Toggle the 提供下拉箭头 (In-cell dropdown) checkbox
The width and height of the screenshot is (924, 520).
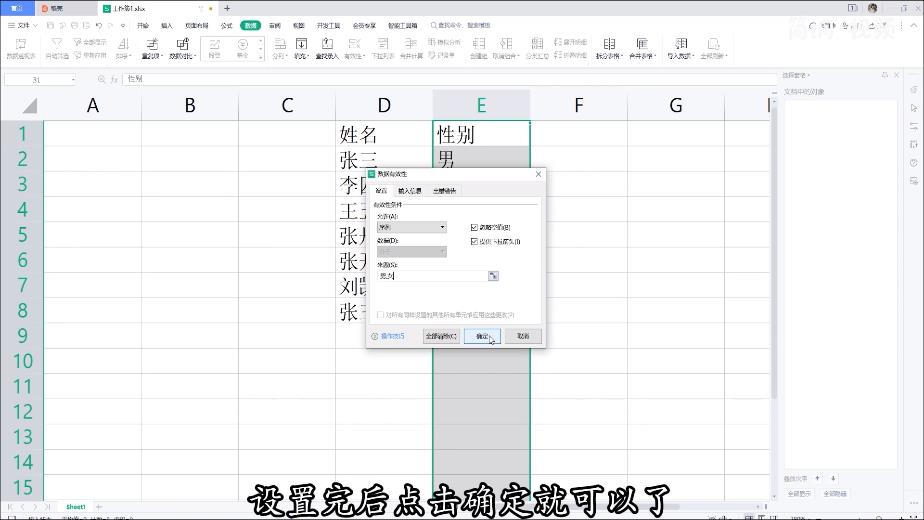pyautogui.click(x=474, y=241)
